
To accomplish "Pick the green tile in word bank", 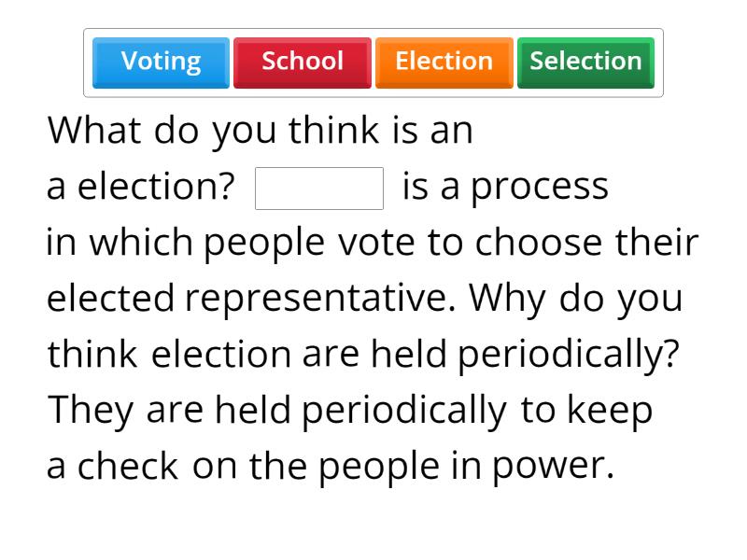I will (x=585, y=62).
